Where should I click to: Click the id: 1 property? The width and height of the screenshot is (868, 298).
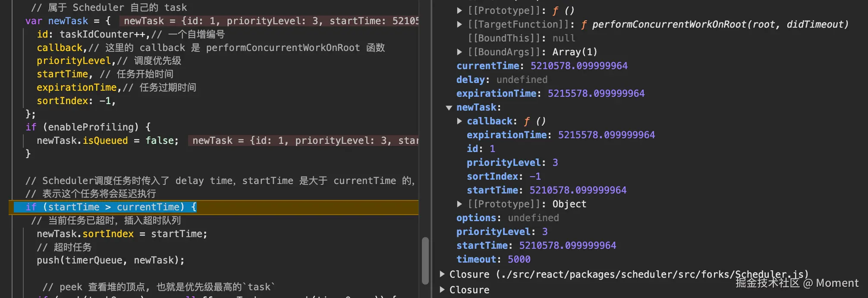coord(481,149)
